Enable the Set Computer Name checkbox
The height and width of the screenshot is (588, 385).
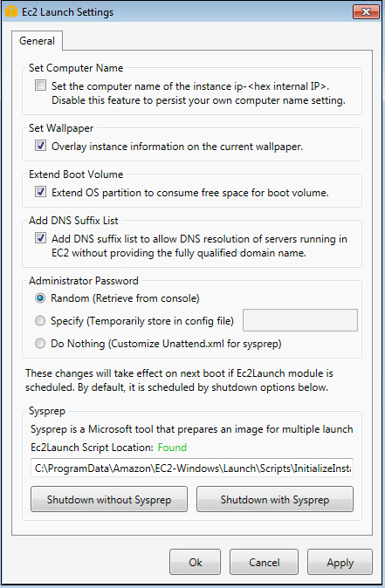point(40,85)
